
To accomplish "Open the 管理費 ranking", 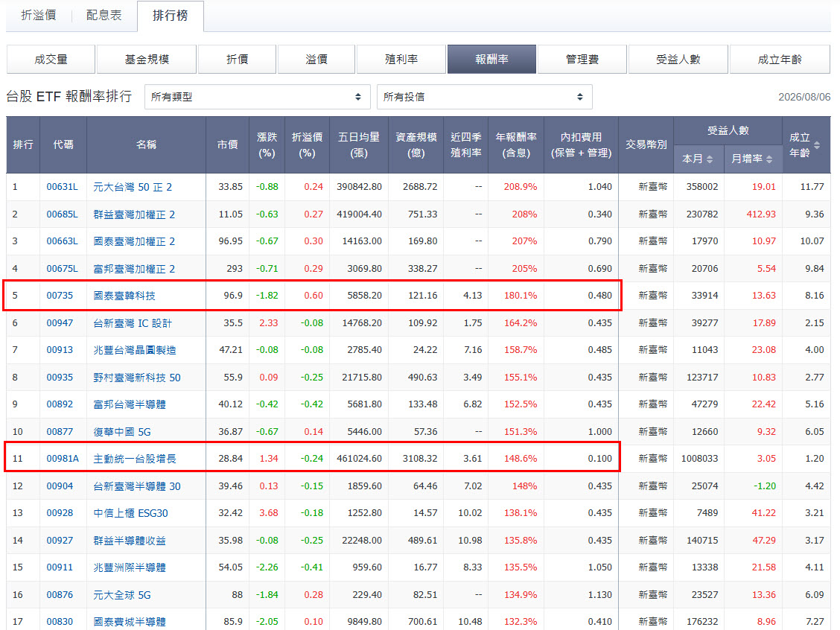I will [x=582, y=60].
